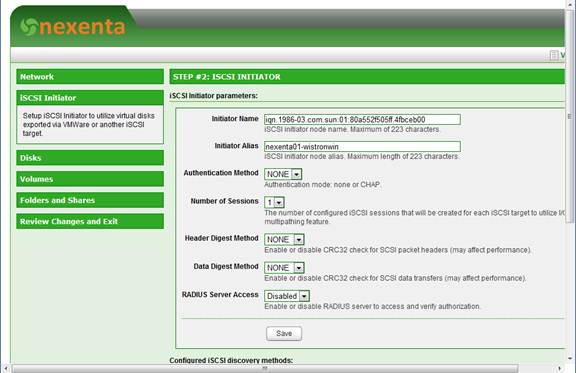Open the Data Digest Method dropdown

coord(284,268)
